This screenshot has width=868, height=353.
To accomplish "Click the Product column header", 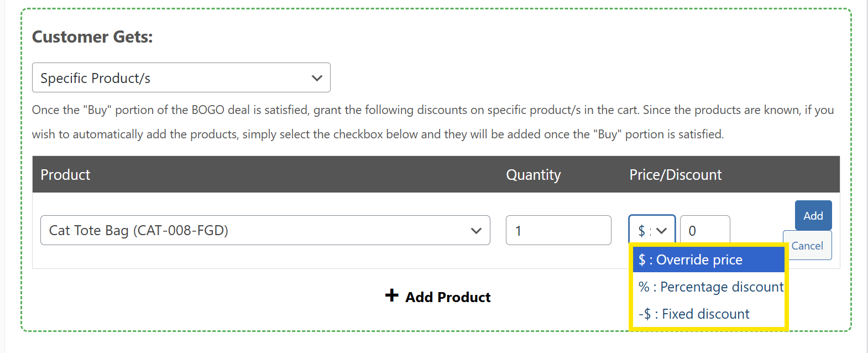I will click(x=65, y=175).
